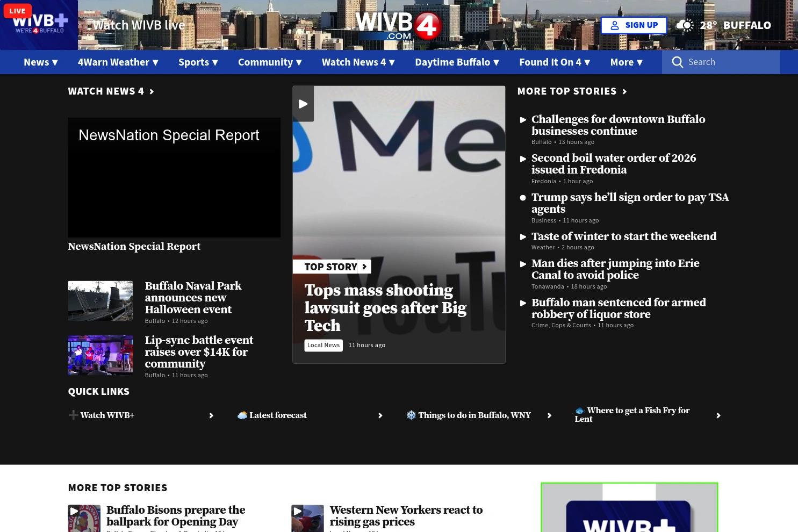Click the Fredonia location tag
798x532 pixels.
coord(544,181)
